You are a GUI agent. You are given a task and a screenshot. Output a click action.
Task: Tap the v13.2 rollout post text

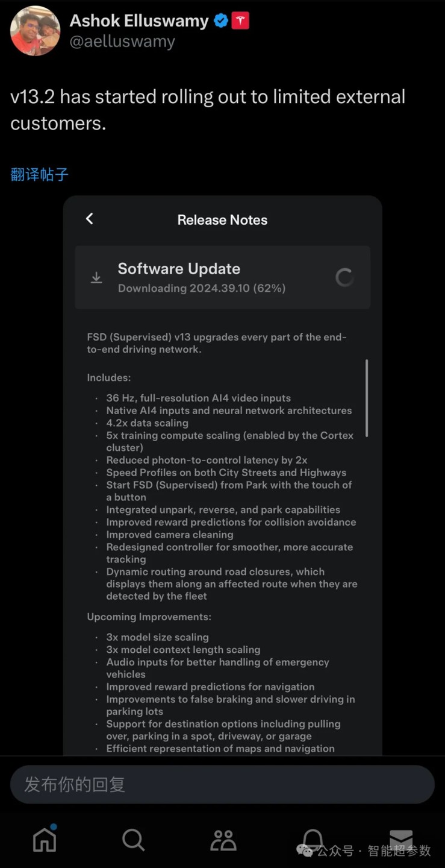click(208, 110)
